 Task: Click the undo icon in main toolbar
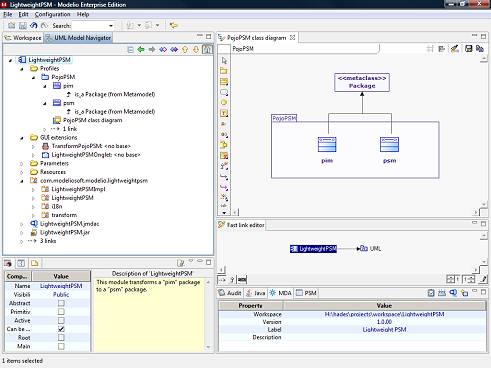click(34, 25)
